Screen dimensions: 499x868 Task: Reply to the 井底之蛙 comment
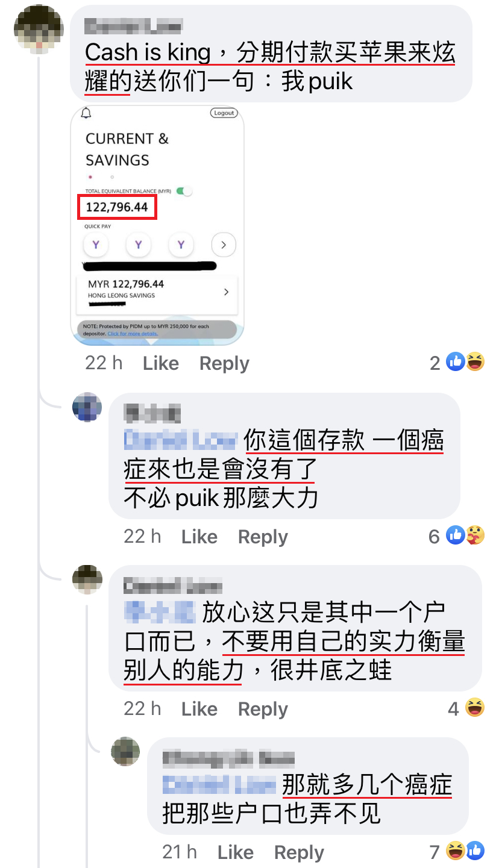(x=263, y=709)
